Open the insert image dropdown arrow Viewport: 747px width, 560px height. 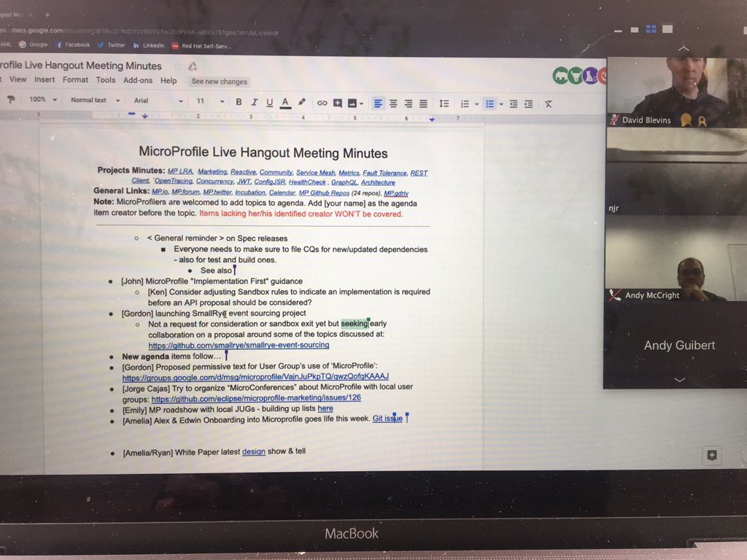coord(362,104)
